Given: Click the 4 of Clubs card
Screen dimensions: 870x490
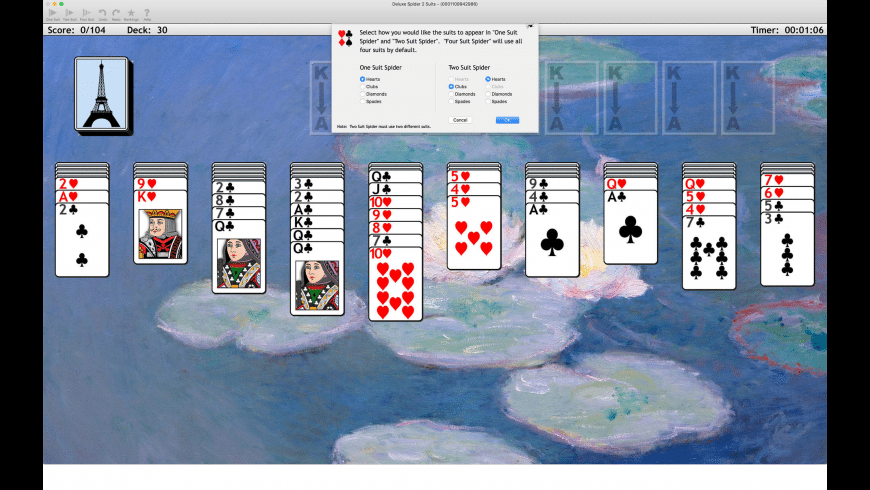Looking at the screenshot, I should tap(552, 196).
